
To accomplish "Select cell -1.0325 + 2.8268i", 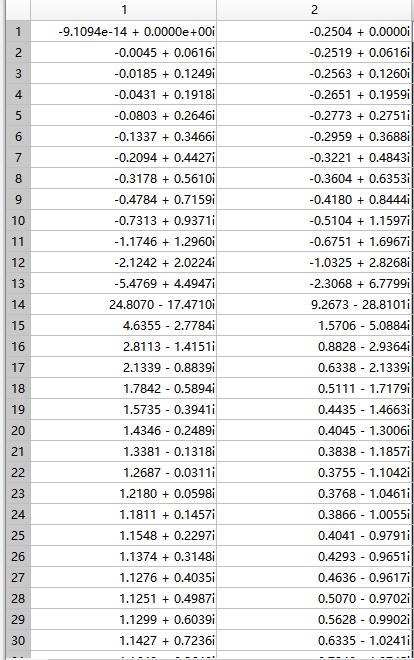I will [314, 262].
